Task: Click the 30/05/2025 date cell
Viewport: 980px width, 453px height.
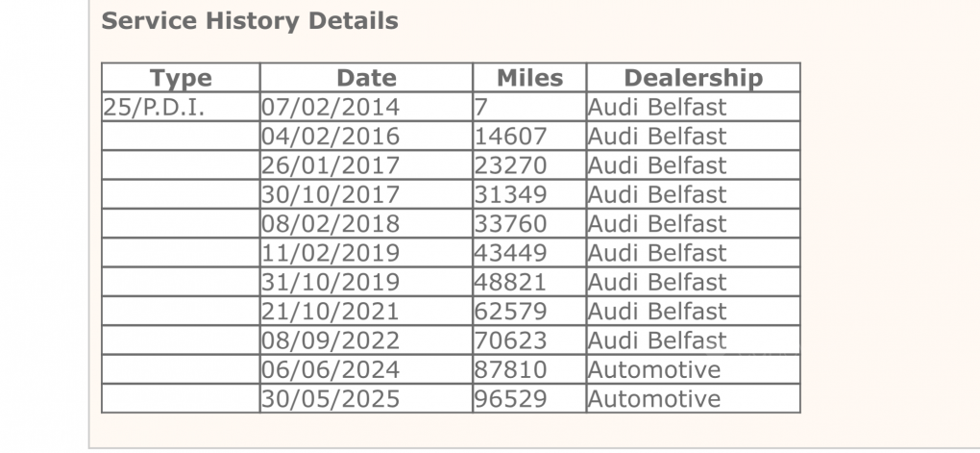Action: [x=366, y=398]
